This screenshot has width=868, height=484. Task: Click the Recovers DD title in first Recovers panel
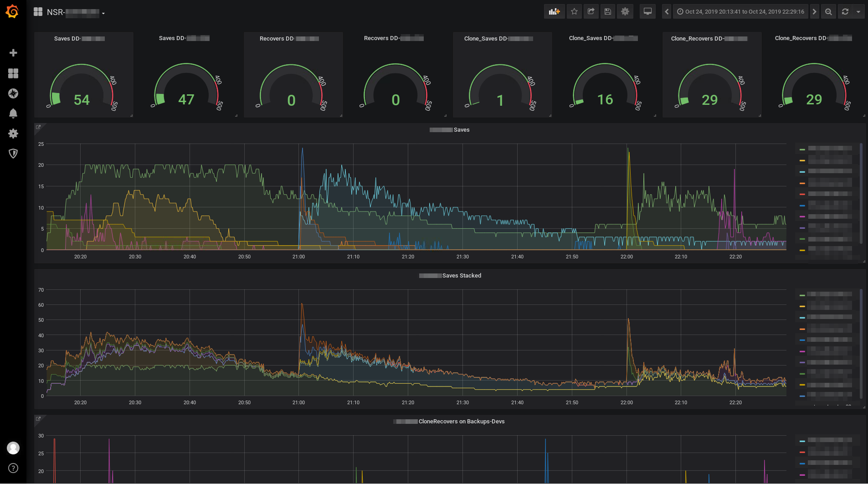click(x=289, y=39)
